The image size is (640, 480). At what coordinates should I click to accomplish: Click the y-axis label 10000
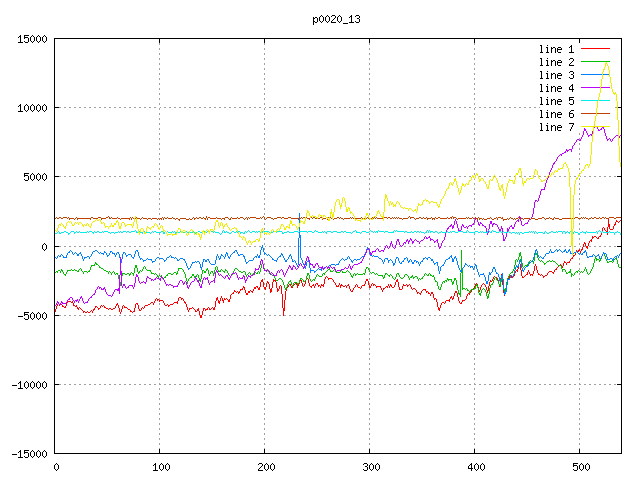point(32,108)
